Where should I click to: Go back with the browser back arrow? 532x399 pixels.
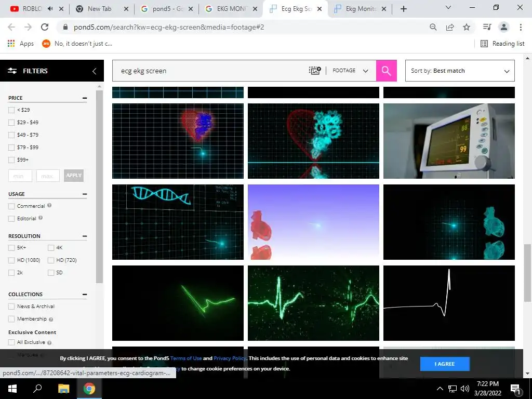click(x=11, y=27)
